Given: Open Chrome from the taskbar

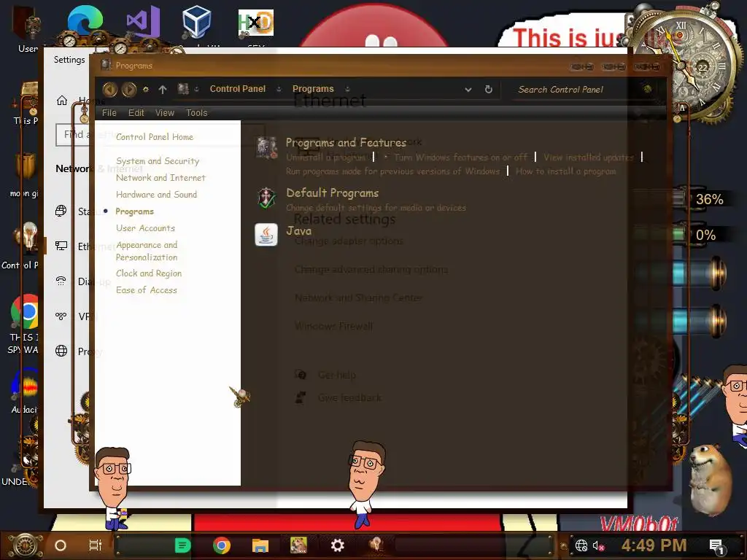Looking at the screenshot, I should (x=222, y=545).
